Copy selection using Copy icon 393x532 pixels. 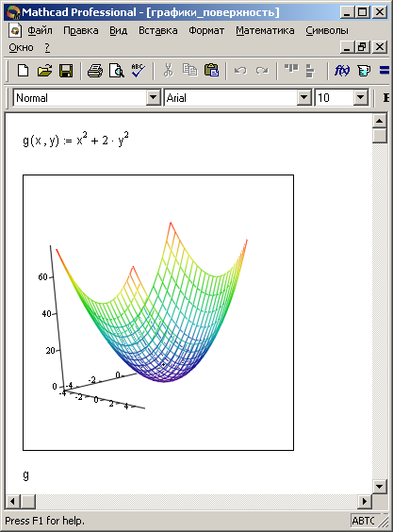[x=189, y=71]
